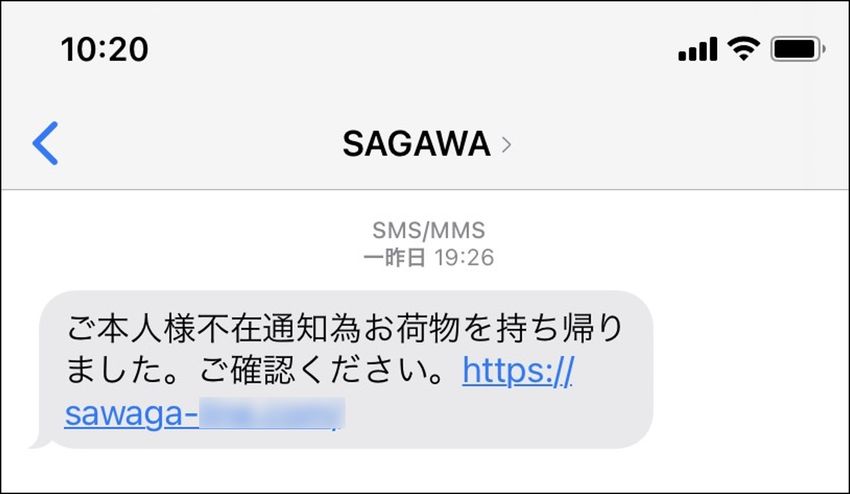
Task: Select the ご本人様不在通知為 message line
Action: click(215, 329)
